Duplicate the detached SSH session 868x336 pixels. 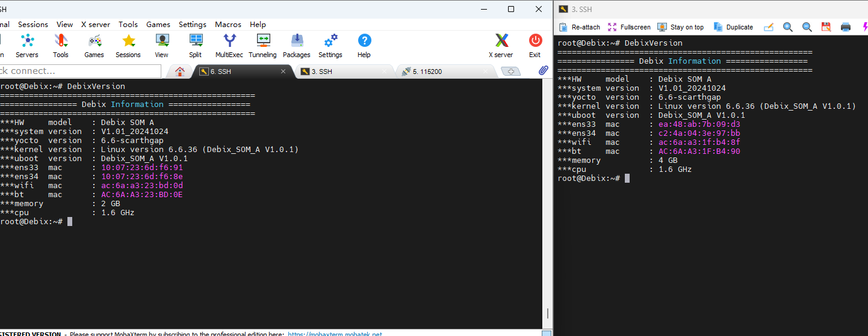(x=733, y=27)
